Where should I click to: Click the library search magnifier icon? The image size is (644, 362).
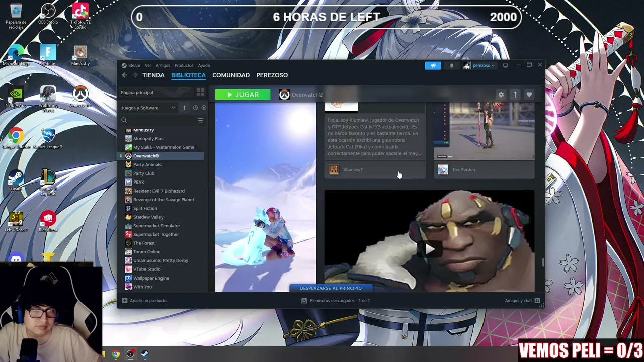124,120
